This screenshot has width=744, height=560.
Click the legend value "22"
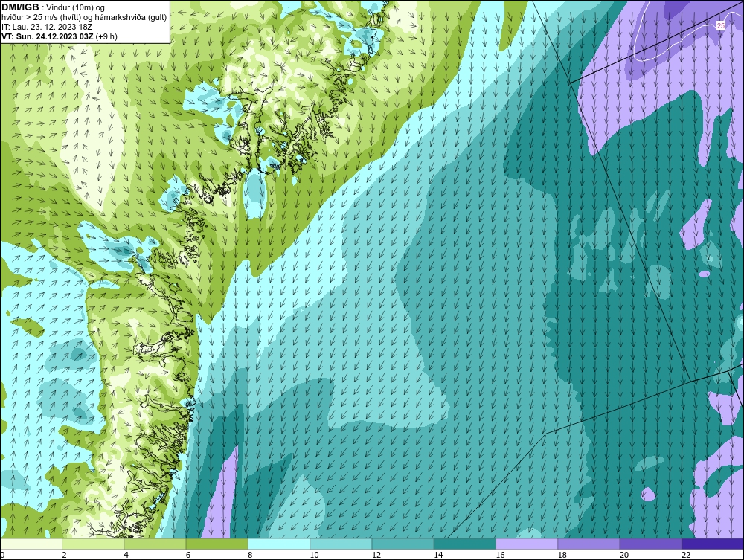(686, 555)
